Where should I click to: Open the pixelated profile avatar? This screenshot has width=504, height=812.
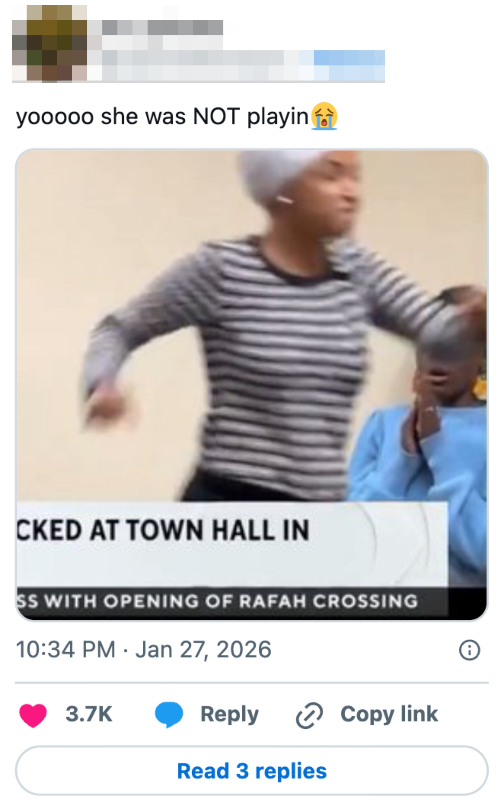pyautogui.click(x=49, y=43)
